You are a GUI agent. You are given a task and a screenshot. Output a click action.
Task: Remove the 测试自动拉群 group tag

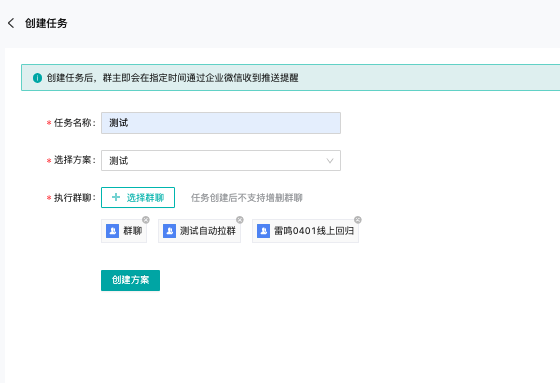[x=240, y=220]
